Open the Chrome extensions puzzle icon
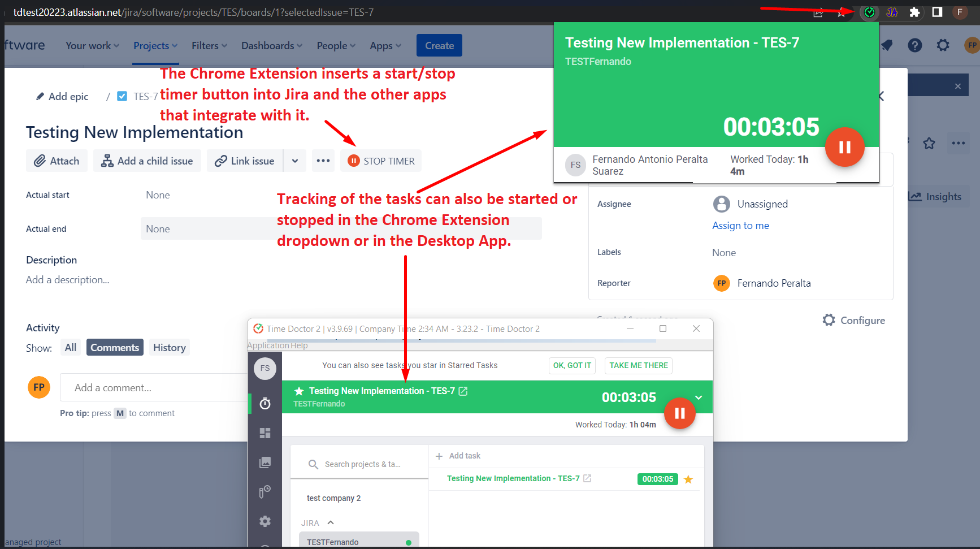 coord(914,12)
